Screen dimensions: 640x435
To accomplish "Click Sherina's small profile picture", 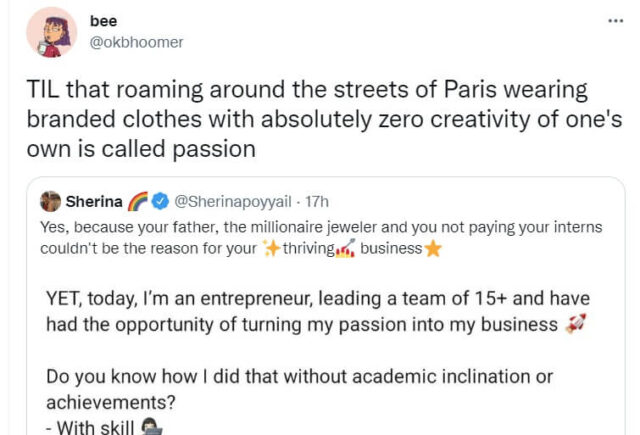I will coord(50,201).
